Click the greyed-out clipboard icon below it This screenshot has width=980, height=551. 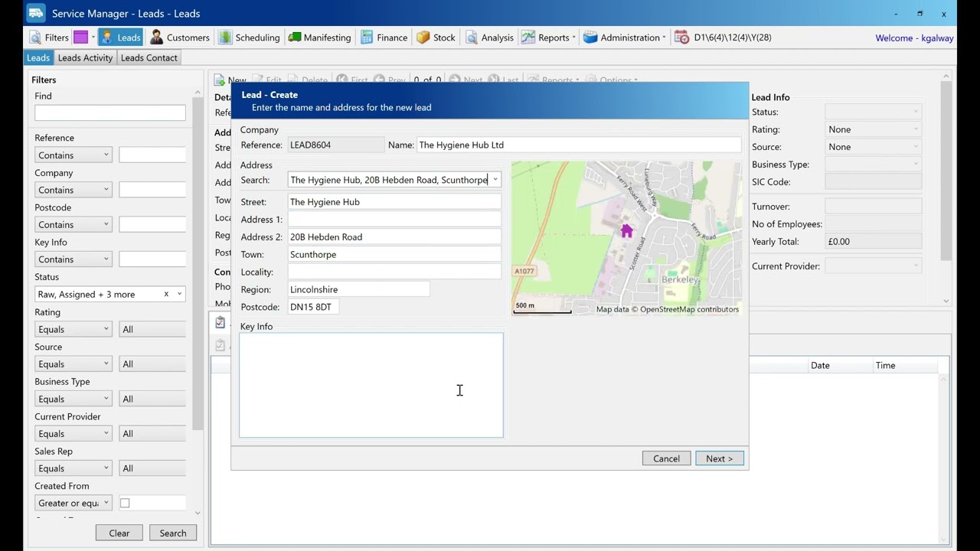coord(220,345)
